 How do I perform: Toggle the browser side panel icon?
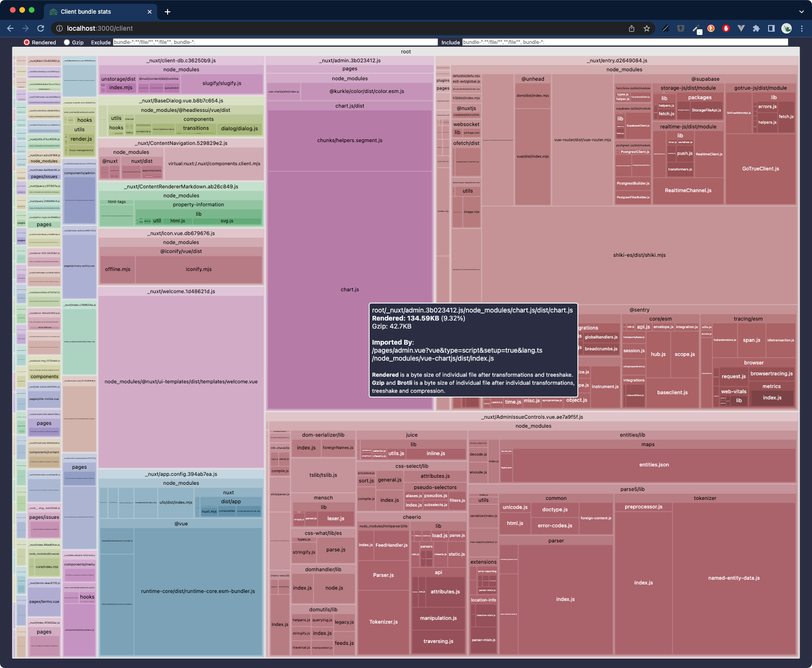[771, 28]
